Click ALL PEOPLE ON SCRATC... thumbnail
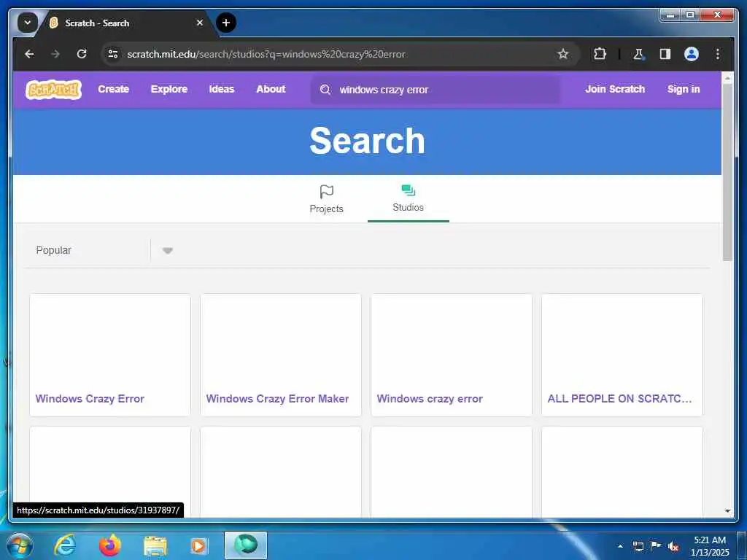The height and width of the screenshot is (560, 747). click(x=622, y=341)
